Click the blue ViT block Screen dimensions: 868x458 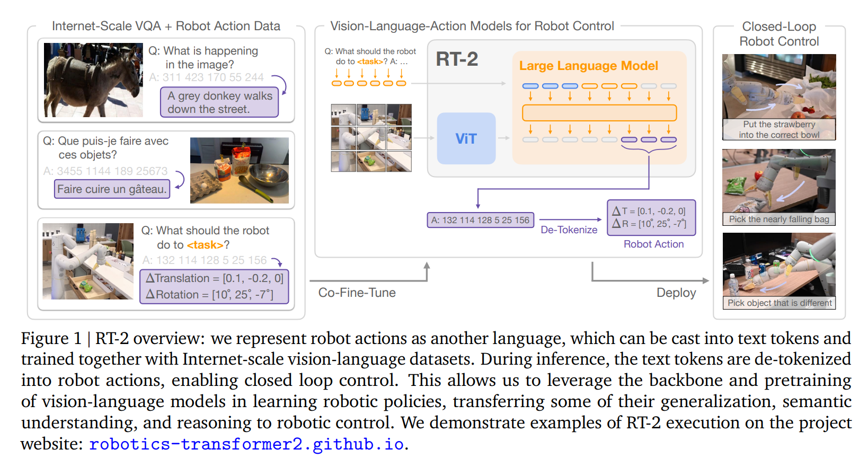pyautogui.click(x=466, y=138)
